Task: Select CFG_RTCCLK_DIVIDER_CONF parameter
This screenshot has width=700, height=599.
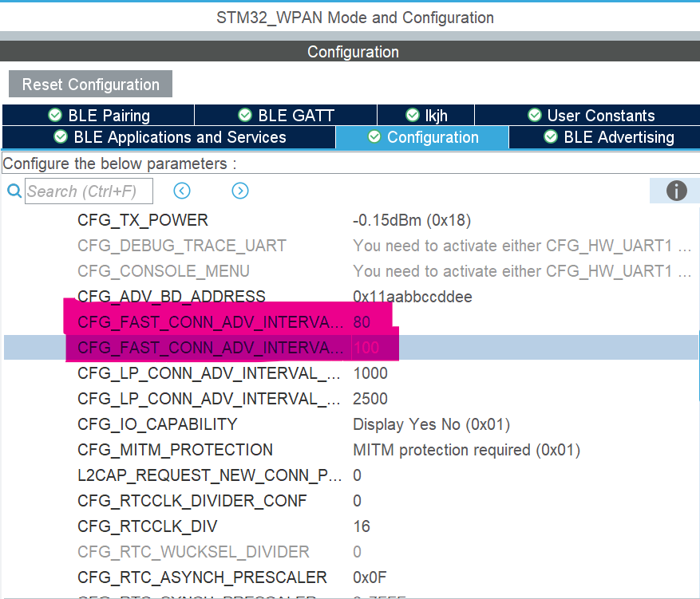Action: pos(192,500)
